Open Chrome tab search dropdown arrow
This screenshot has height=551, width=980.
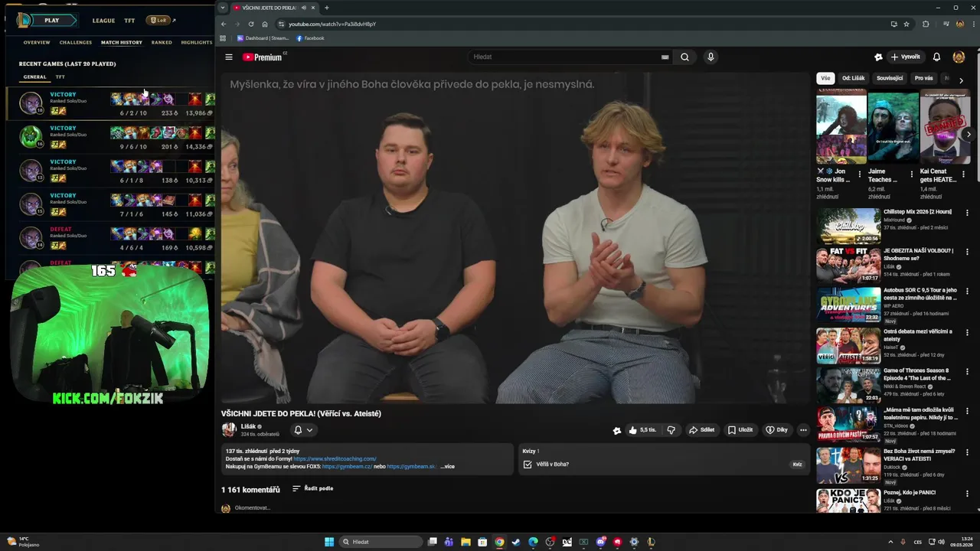[223, 8]
